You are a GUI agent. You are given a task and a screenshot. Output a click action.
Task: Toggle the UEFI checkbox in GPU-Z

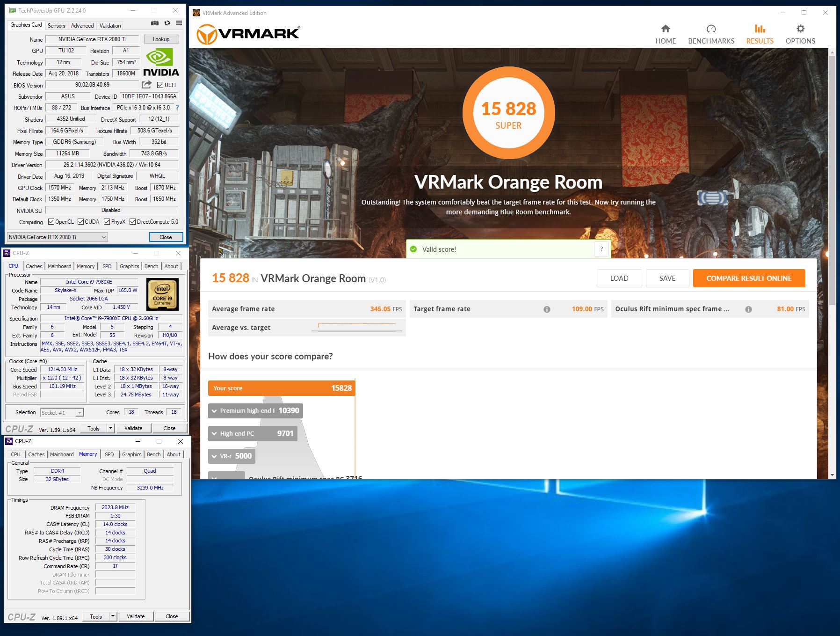160,85
